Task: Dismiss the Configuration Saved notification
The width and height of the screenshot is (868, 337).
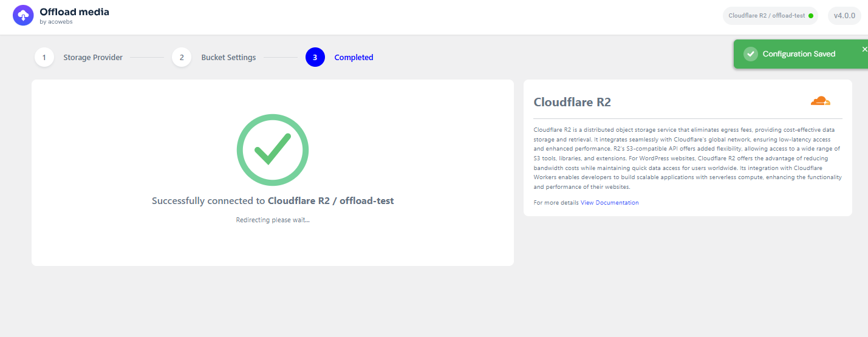Action: pos(864,49)
